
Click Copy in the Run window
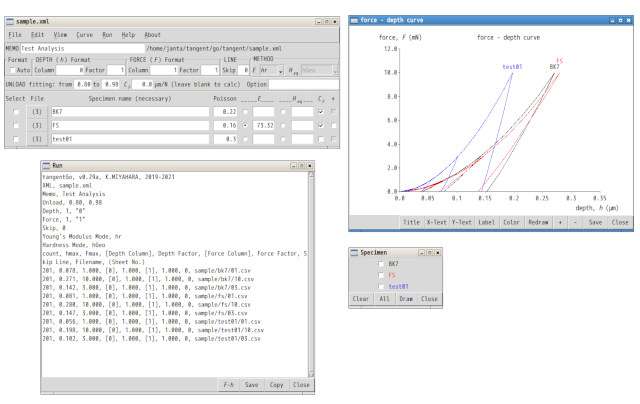coord(276,385)
